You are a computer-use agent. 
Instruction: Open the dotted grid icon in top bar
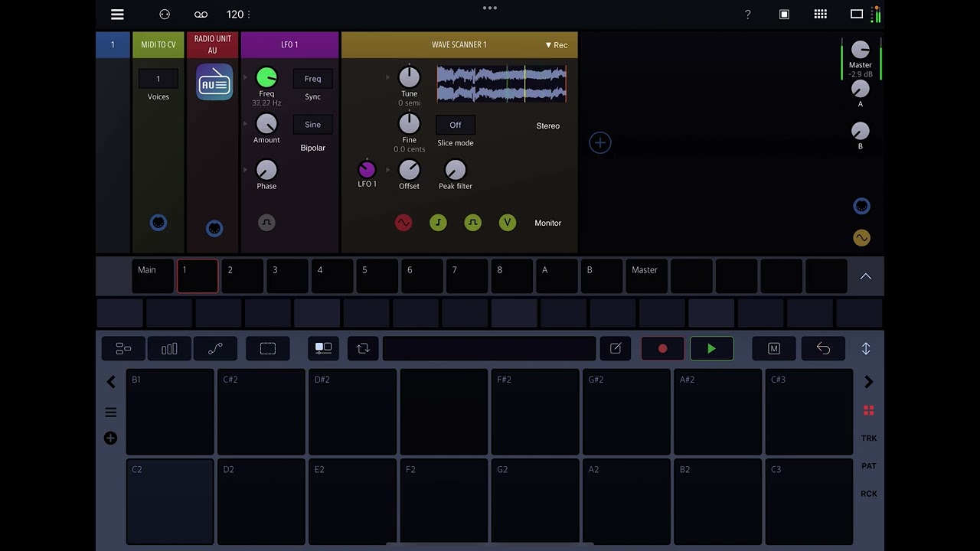pyautogui.click(x=820, y=14)
